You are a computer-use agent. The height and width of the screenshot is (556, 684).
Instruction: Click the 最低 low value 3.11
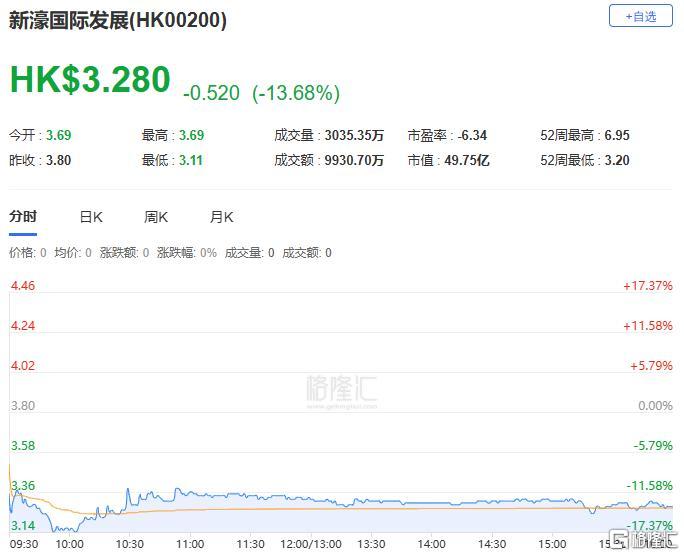(x=191, y=160)
